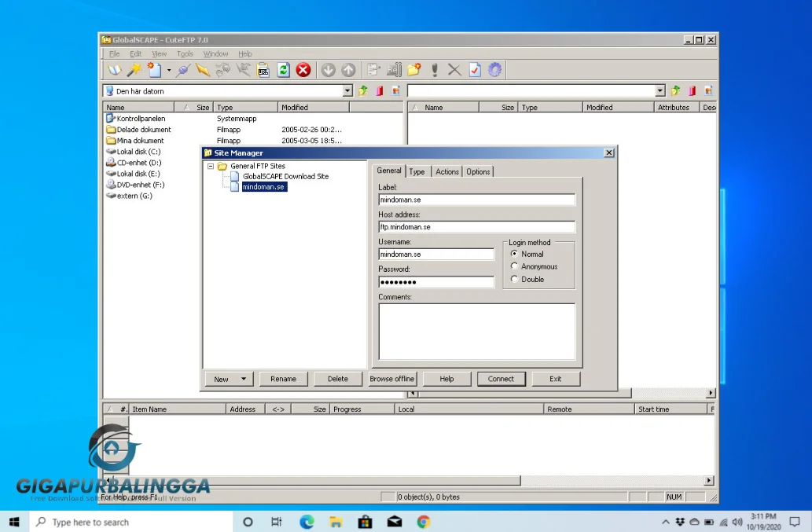Click inside the Comments text box
The image size is (812, 532).
(x=476, y=331)
